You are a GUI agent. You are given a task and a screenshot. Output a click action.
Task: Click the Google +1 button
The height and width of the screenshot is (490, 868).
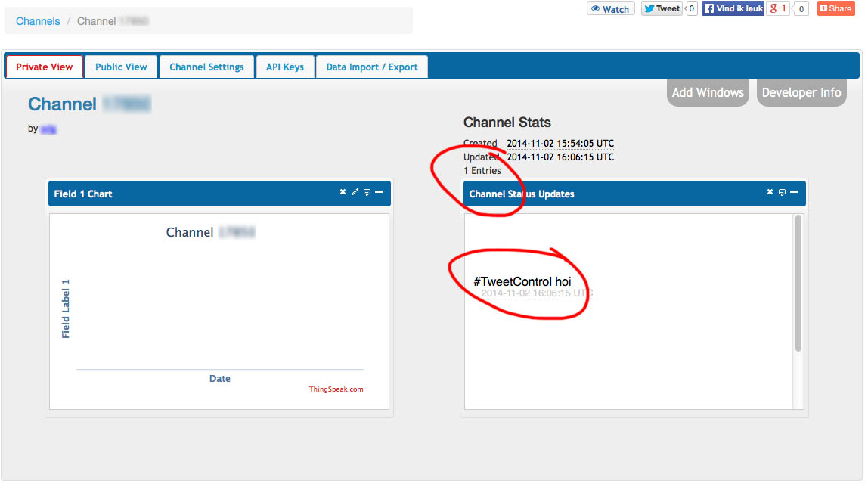[778, 8]
